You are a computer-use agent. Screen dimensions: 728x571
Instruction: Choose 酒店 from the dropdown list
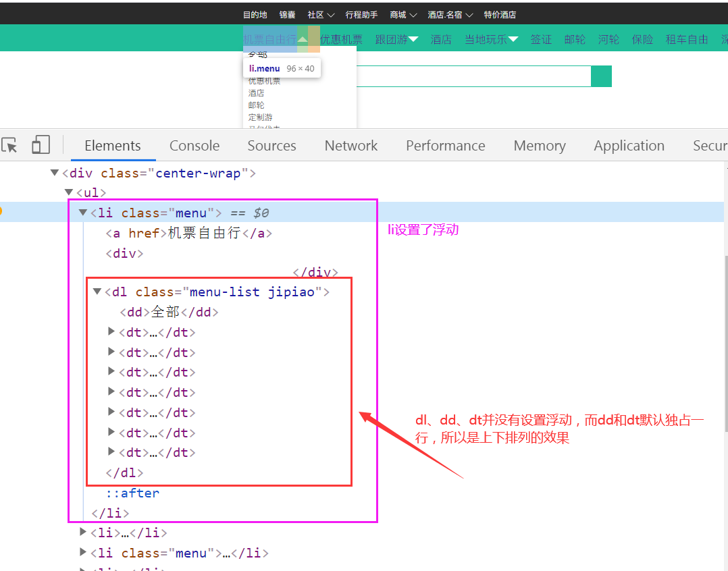257,93
